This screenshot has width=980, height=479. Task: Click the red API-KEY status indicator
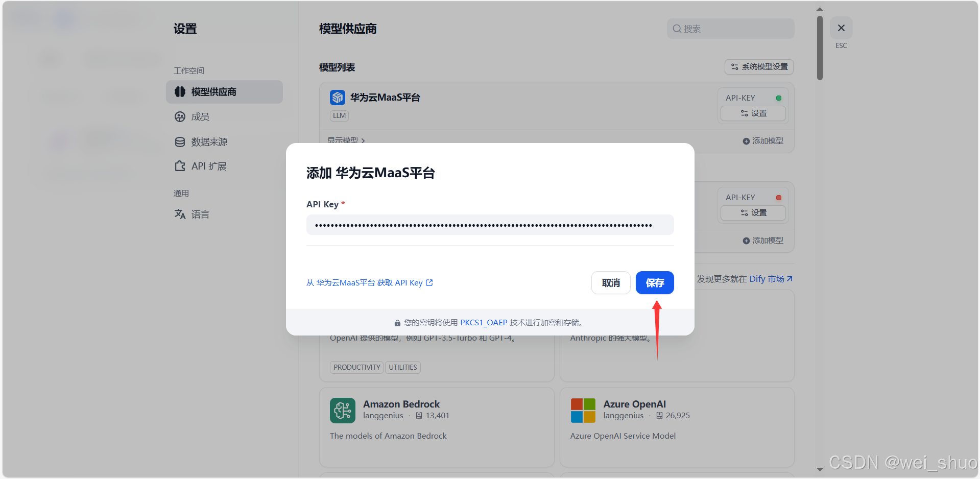click(779, 197)
